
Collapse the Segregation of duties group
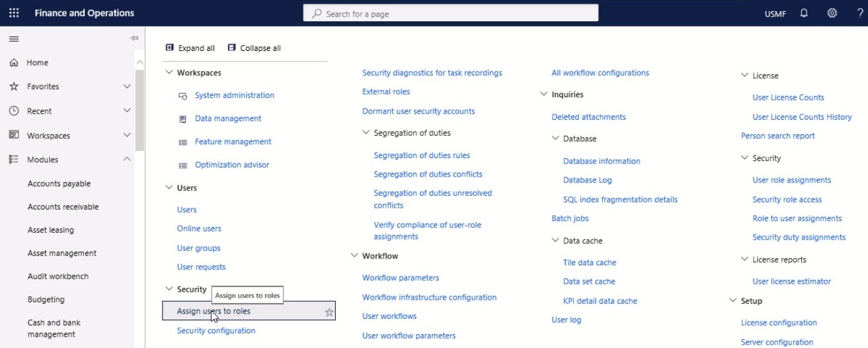(x=366, y=133)
